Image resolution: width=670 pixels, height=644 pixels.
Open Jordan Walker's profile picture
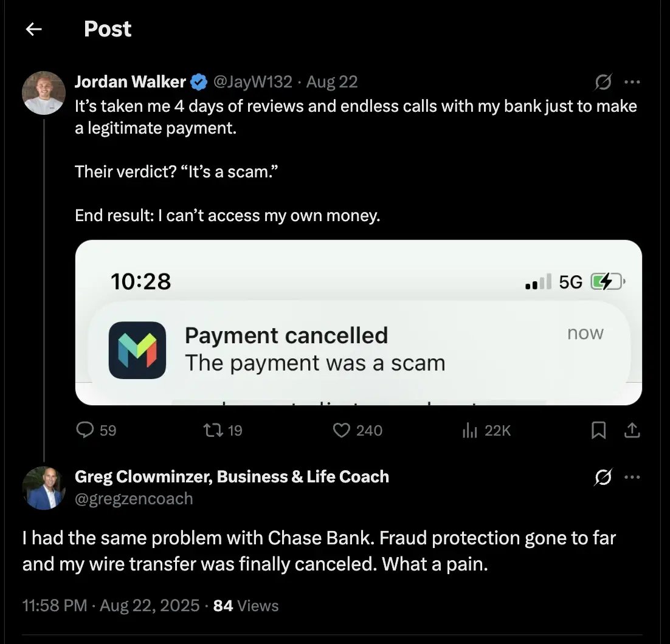[43, 93]
